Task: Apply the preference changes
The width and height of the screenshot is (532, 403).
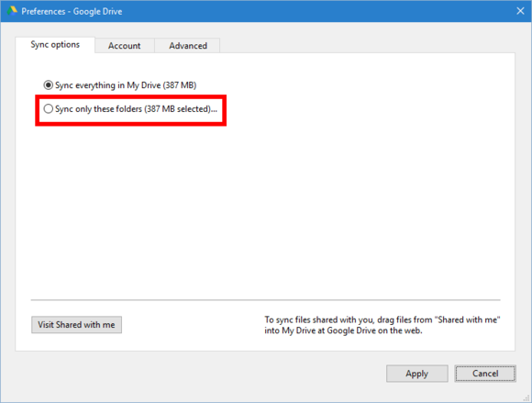Action: pyautogui.click(x=417, y=374)
